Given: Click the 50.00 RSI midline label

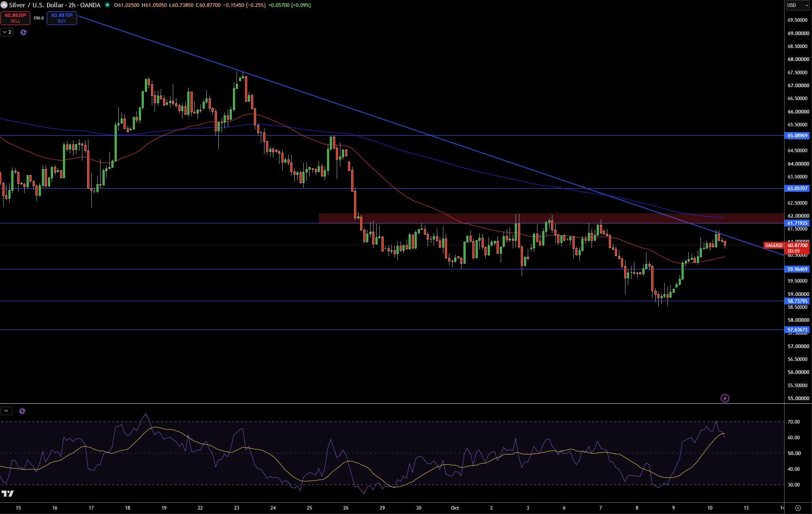Looking at the screenshot, I should coord(793,453).
